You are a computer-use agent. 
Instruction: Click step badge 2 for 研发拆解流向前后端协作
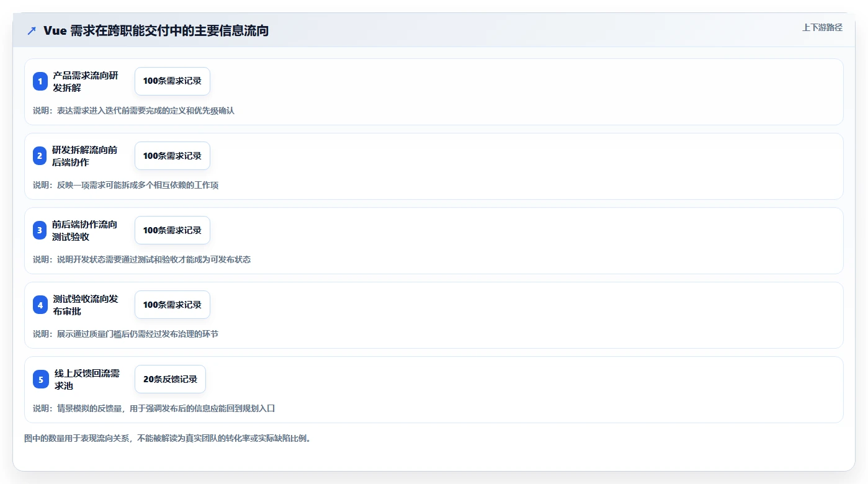tap(40, 156)
